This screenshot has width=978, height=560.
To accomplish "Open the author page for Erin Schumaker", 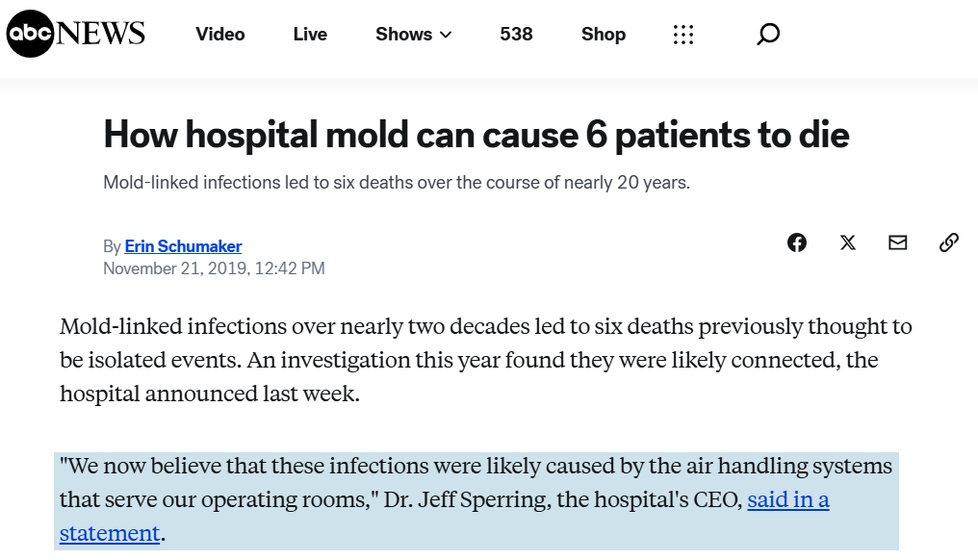I will [x=183, y=246].
